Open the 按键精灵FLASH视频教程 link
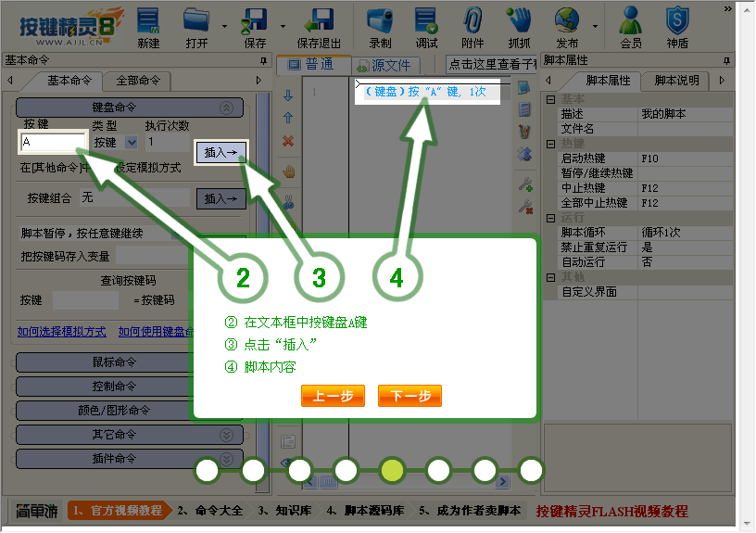 pos(611,512)
